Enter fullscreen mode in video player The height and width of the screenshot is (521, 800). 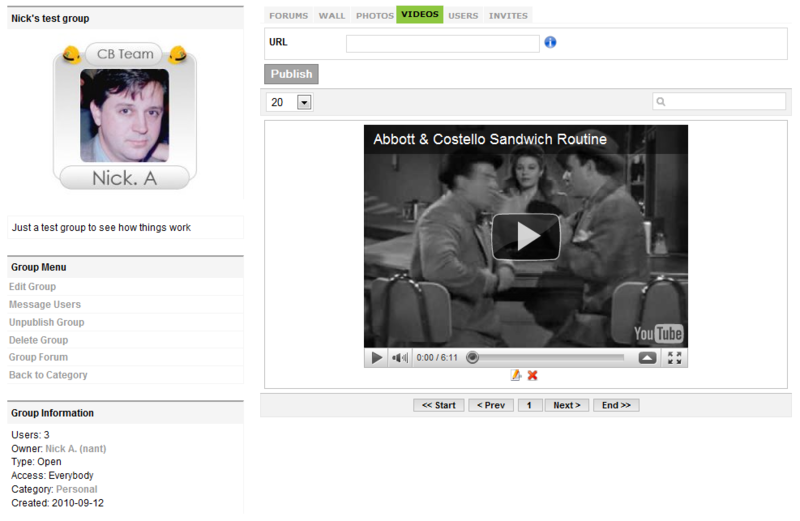674,358
